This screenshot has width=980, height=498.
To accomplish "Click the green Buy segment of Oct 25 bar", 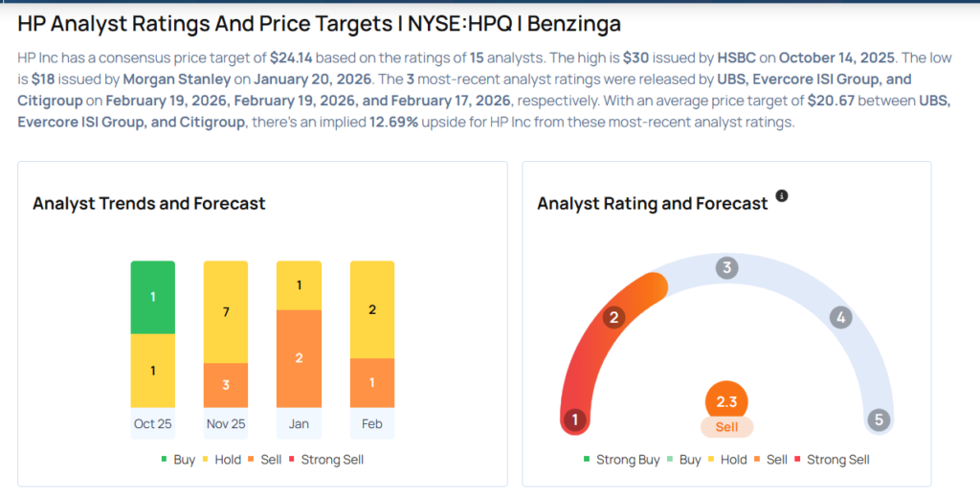I will [153, 297].
